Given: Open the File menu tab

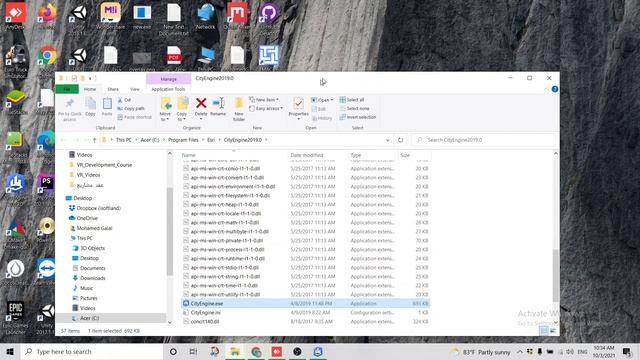Looking at the screenshot, I should click(67, 89).
